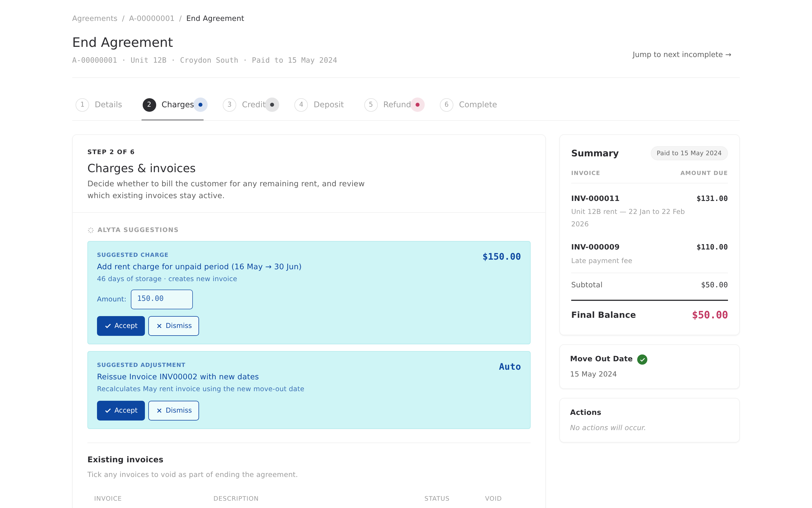Go to the Complete step tab
The width and height of the screenshot is (812, 508).
point(468,105)
